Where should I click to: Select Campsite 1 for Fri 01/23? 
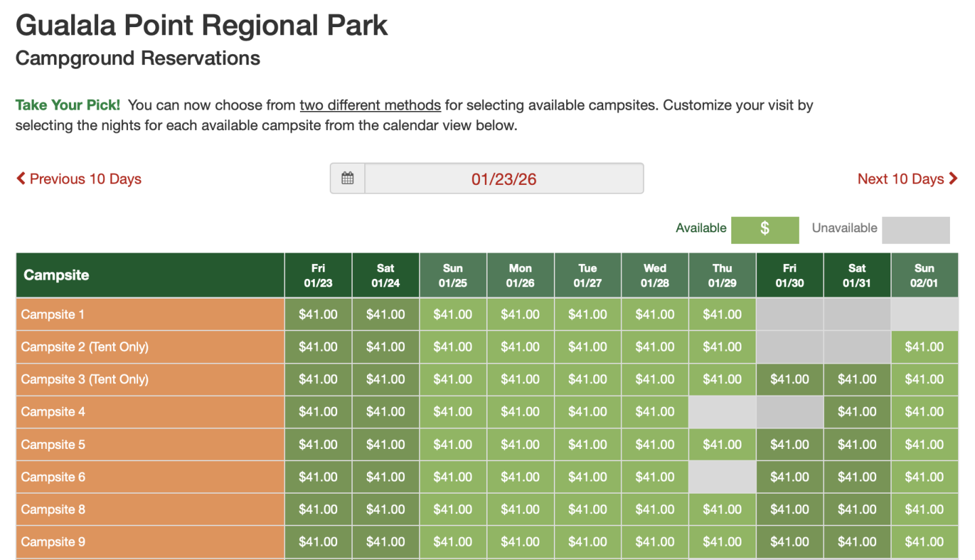click(x=318, y=314)
